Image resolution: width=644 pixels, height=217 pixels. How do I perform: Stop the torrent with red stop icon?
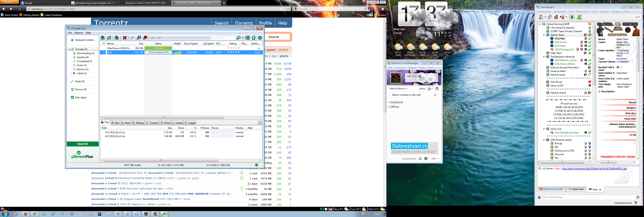tap(145, 38)
